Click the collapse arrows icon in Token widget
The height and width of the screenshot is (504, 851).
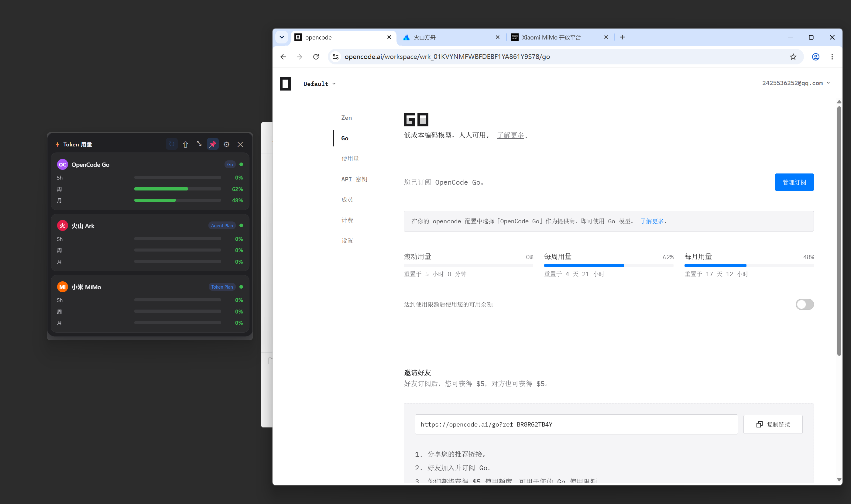click(199, 144)
